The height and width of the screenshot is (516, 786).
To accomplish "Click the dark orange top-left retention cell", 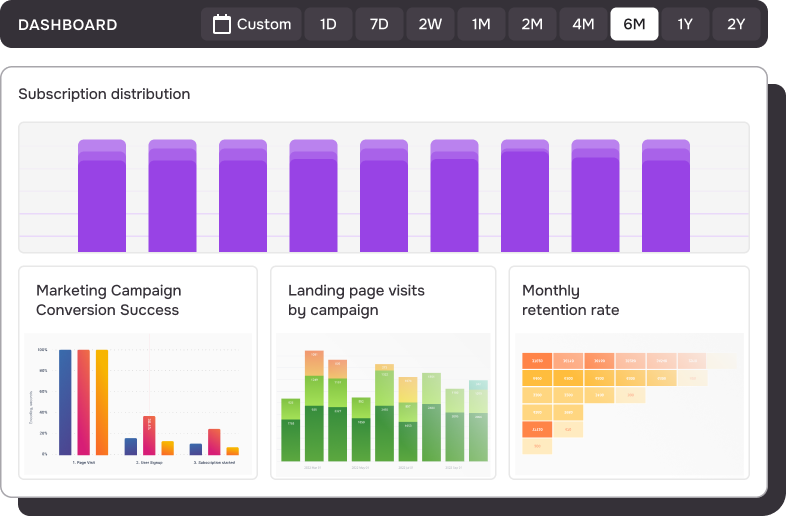I will tap(537, 361).
